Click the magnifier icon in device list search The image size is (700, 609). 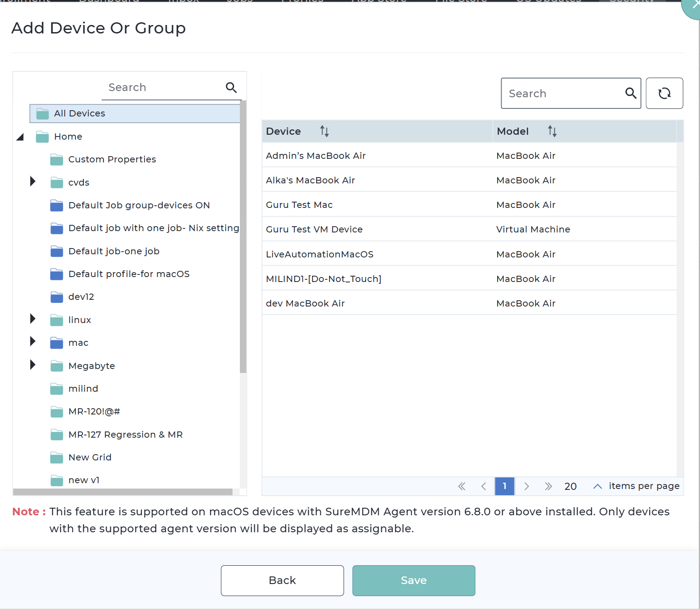click(630, 93)
